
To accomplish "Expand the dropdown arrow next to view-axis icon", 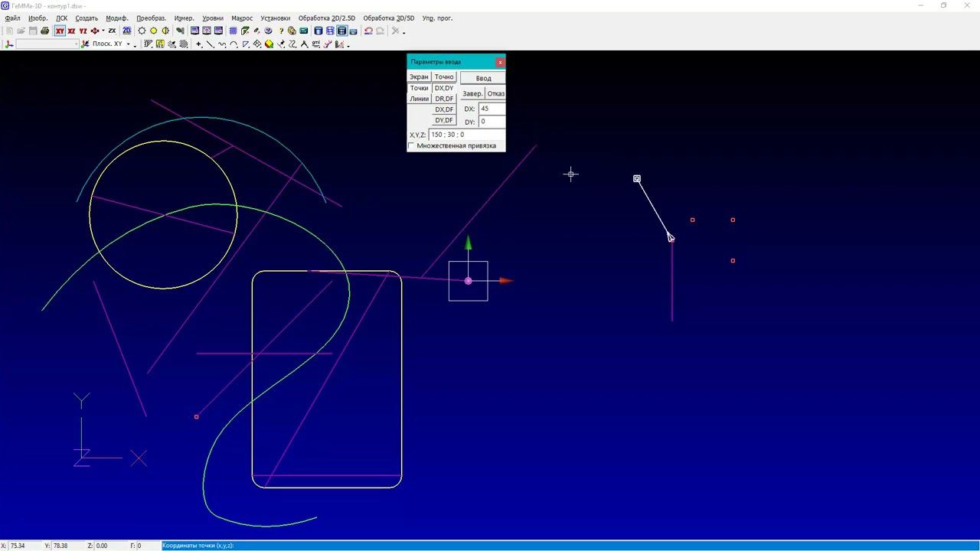I will (x=103, y=31).
